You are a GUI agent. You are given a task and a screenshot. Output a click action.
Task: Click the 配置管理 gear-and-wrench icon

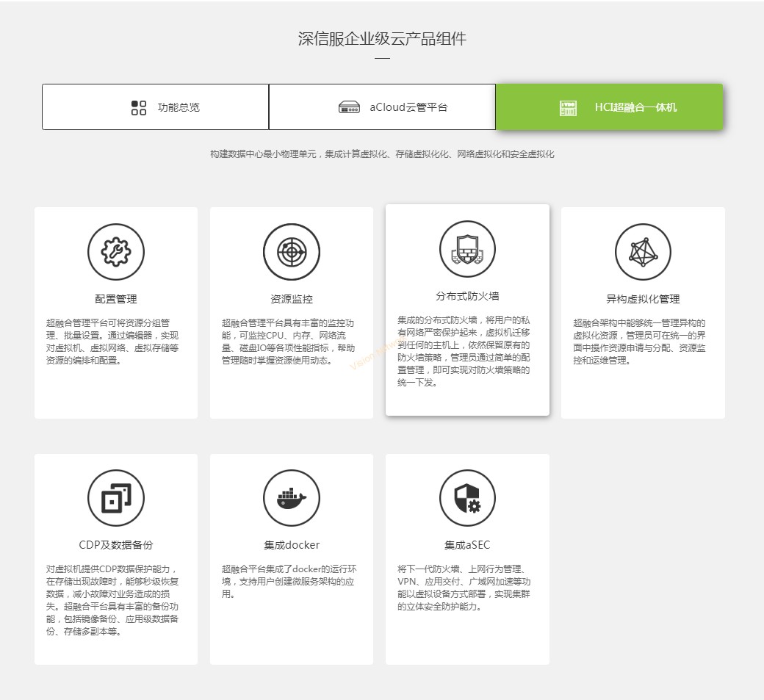(x=115, y=250)
